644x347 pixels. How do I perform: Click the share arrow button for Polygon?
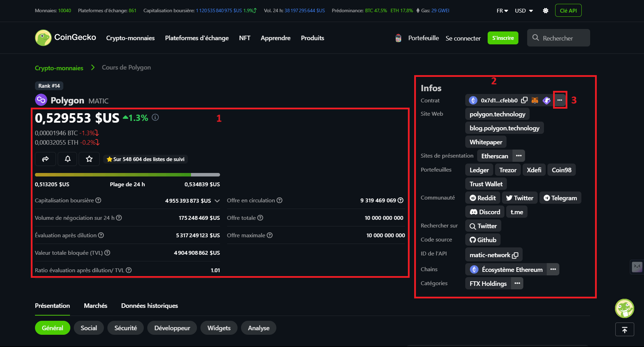point(45,159)
